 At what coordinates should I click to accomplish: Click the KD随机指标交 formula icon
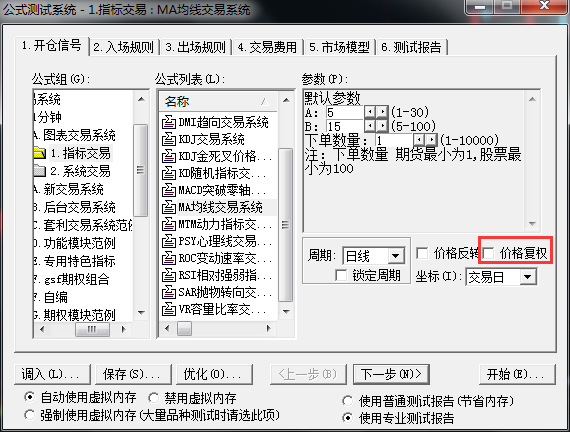point(169,173)
